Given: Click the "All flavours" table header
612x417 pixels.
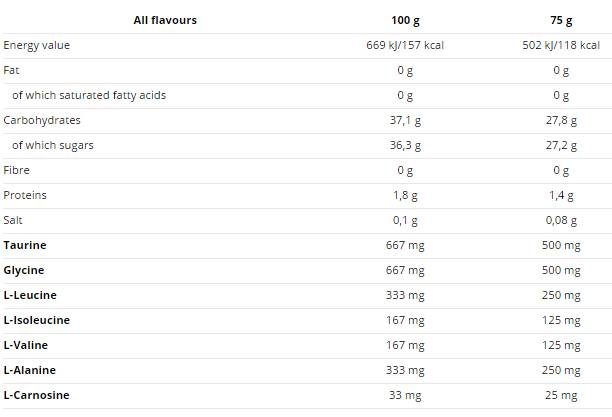Looking at the screenshot, I should [165, 20].
